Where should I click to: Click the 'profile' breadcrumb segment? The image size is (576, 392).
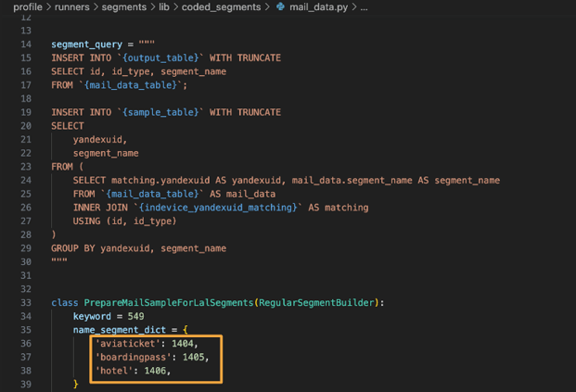click(x=28, y=7)
